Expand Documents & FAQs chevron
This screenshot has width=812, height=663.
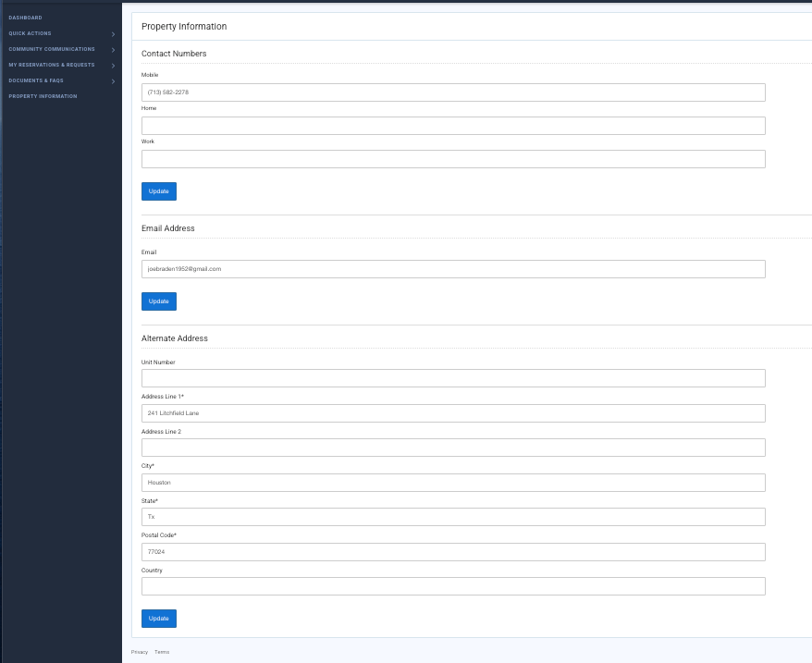[x=113, y=81]
